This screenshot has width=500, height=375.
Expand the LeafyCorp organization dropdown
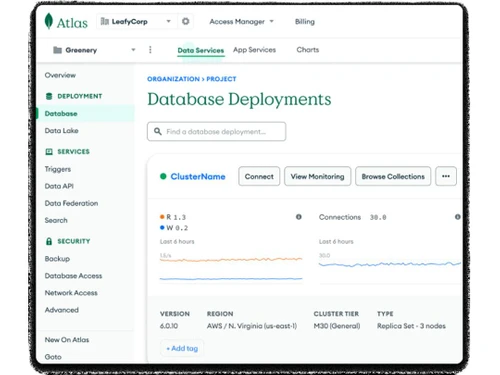point(168,21)
